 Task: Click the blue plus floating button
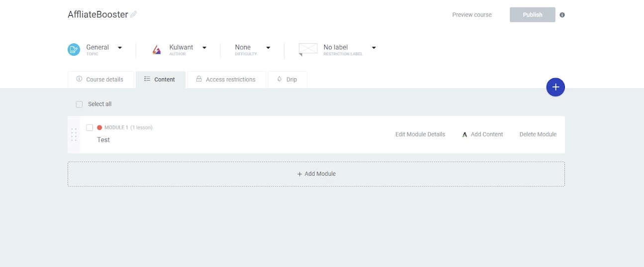555,87
